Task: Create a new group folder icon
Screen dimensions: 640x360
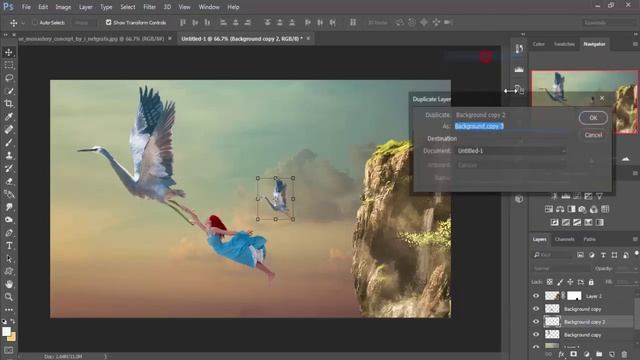Action: (x=599, y=354)
